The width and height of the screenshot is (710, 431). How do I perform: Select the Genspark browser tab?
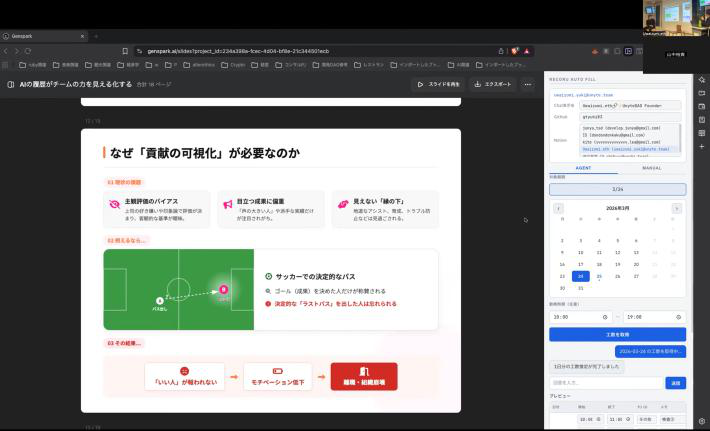pos(44,36)
